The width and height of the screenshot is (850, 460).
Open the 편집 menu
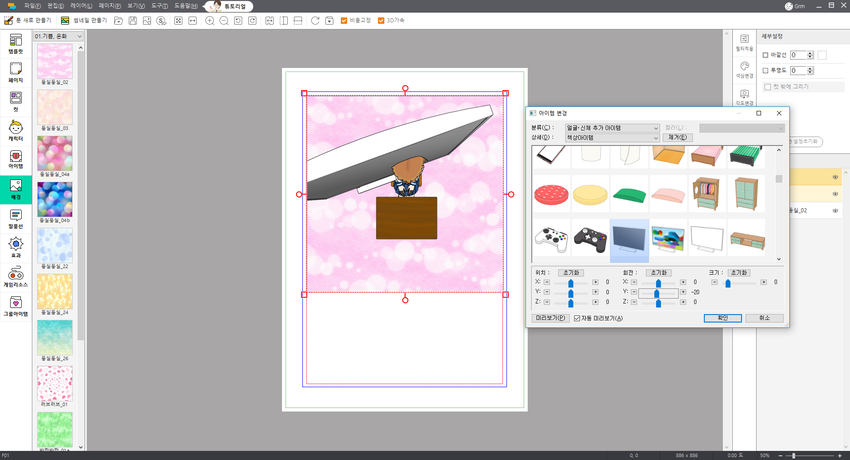tap(55, 6)
